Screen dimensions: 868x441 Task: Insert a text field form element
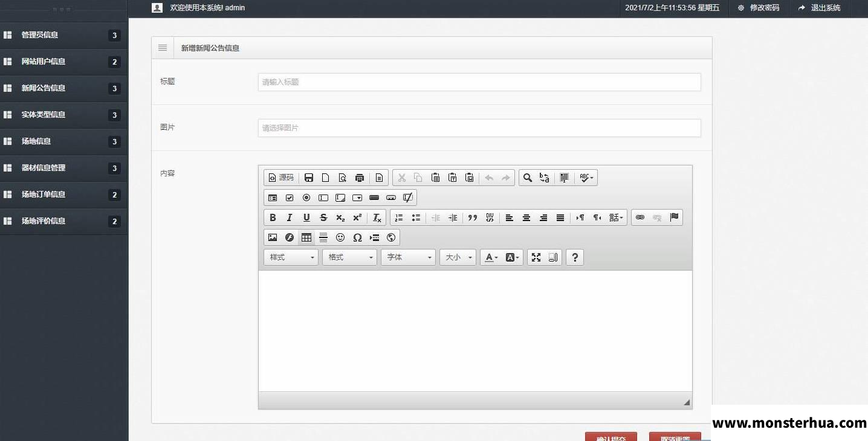[323, 198]
